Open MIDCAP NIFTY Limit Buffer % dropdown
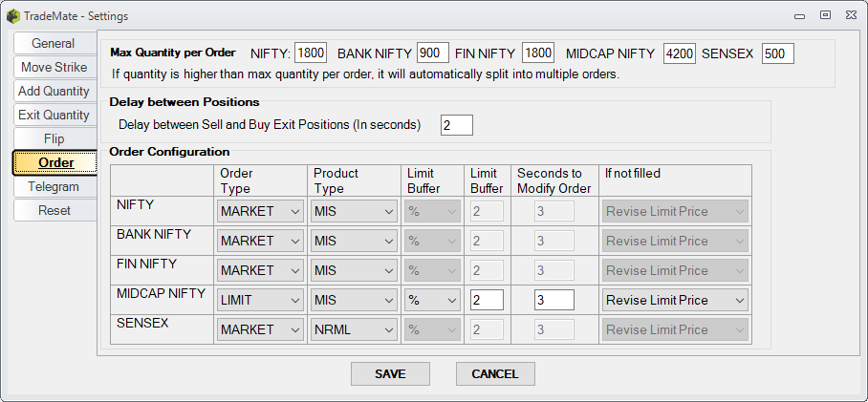The image size is (868, 402). click(432, 300)
